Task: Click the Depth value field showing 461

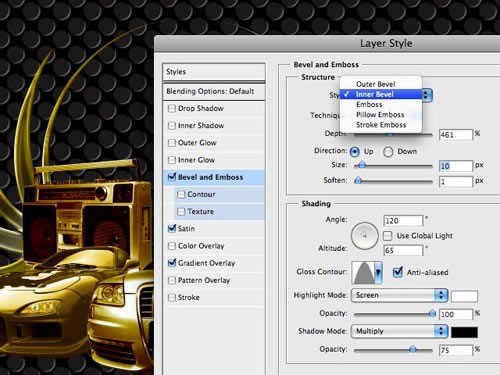Action: coord(456,135)
